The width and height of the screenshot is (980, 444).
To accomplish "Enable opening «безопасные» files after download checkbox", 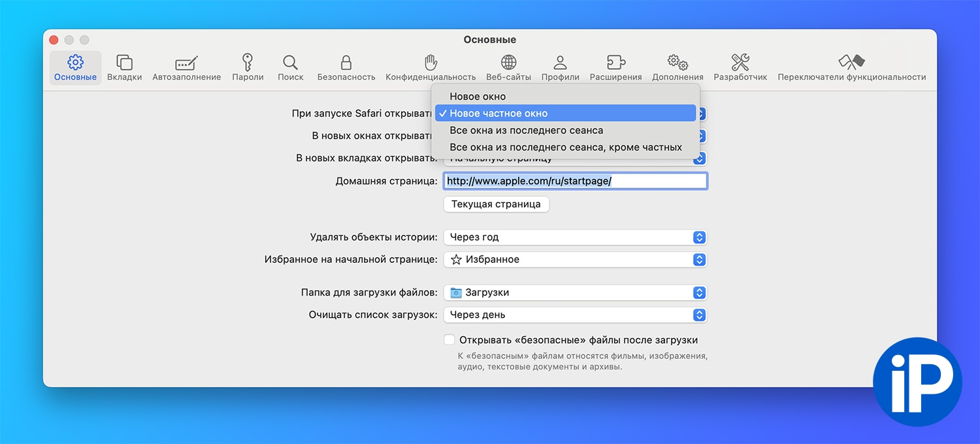I will point(449,340).
